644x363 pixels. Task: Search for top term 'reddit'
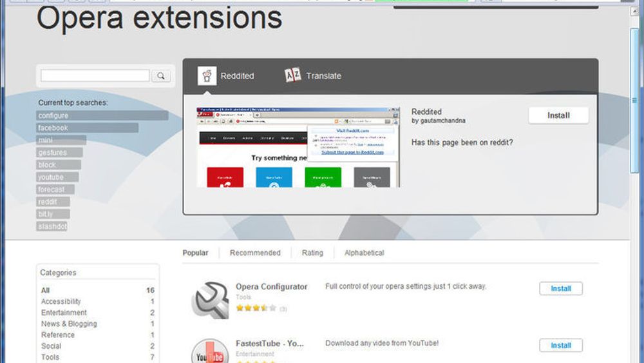click(53, 202)
